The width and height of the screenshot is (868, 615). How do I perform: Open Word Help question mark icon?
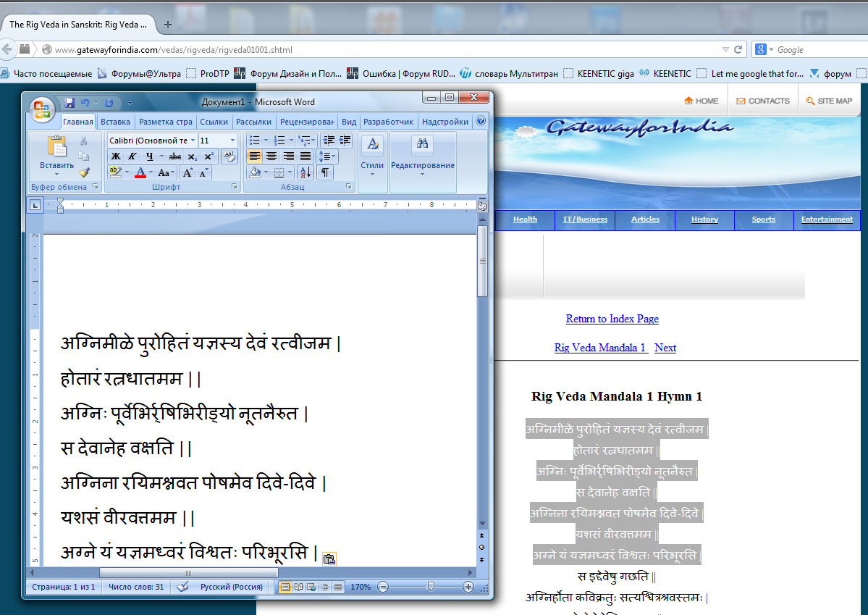point(481,121)
